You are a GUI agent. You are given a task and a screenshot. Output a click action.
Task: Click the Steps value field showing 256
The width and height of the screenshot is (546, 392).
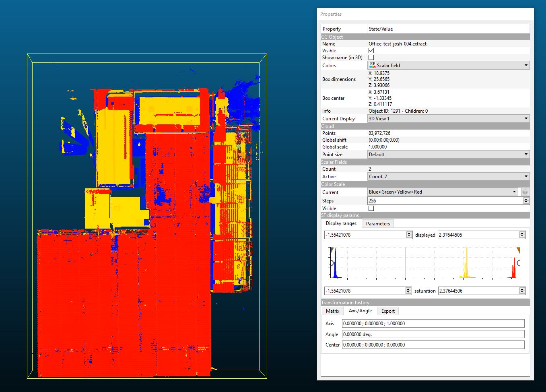[x=445, y=201]
